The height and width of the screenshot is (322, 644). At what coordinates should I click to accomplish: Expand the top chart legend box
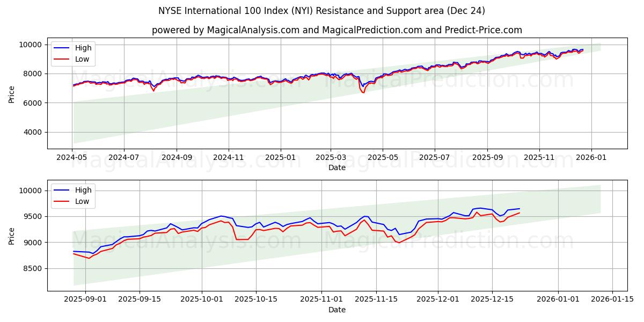tap(74, 53)
